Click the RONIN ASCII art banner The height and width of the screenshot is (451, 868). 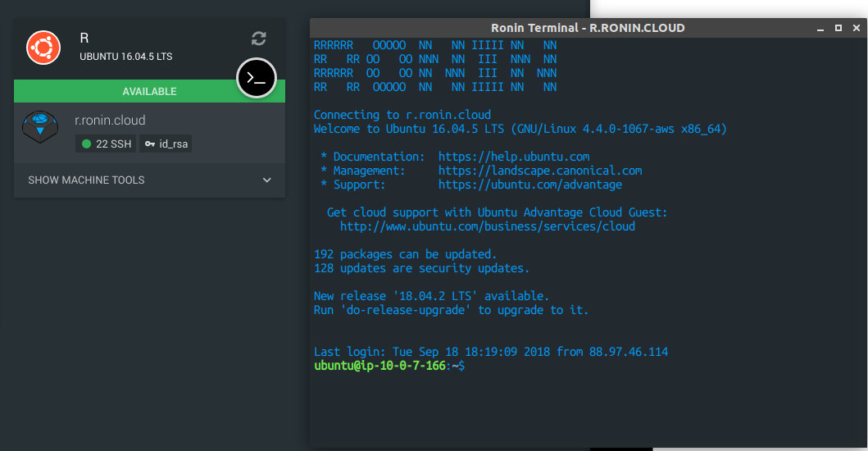point(436,66)
